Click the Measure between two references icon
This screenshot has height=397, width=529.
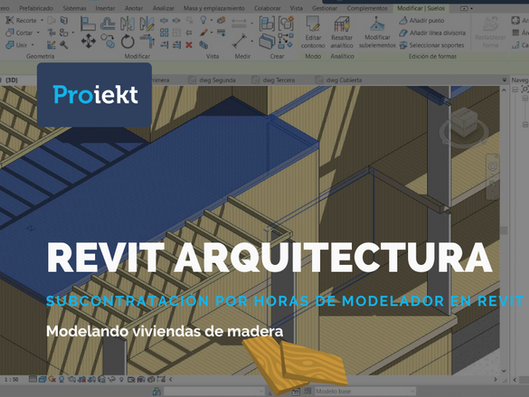point(239,23)
